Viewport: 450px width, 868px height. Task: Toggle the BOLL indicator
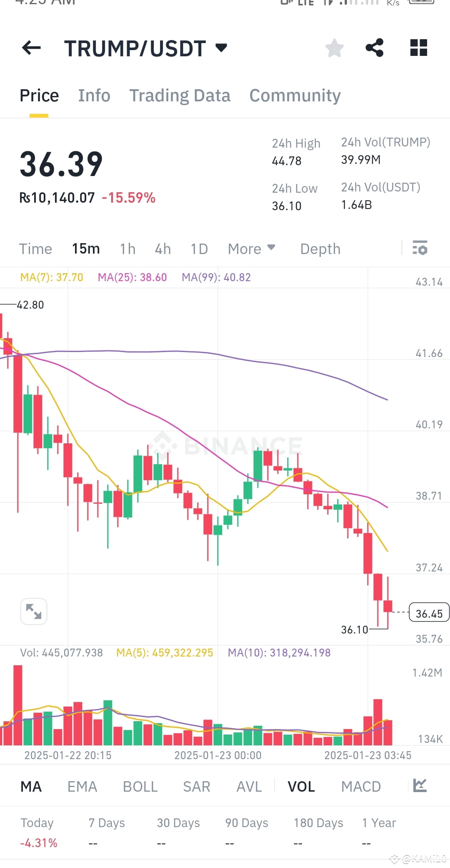coord(140,786)
